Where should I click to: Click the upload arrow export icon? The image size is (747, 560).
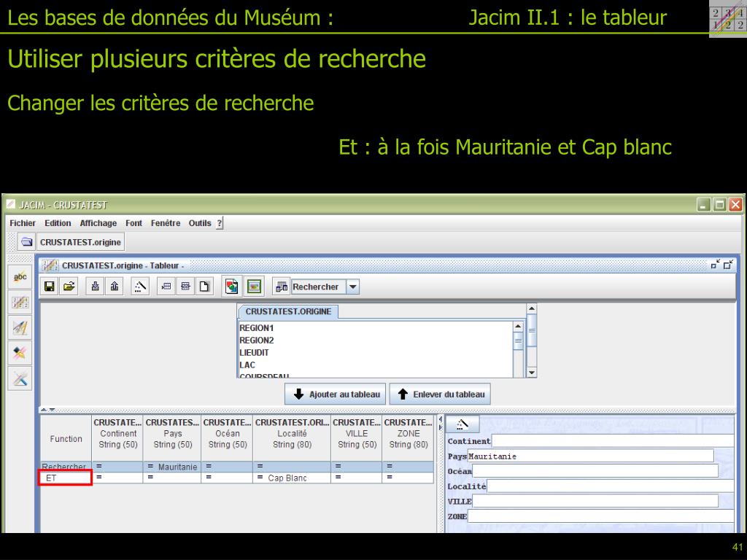point(115,286)
